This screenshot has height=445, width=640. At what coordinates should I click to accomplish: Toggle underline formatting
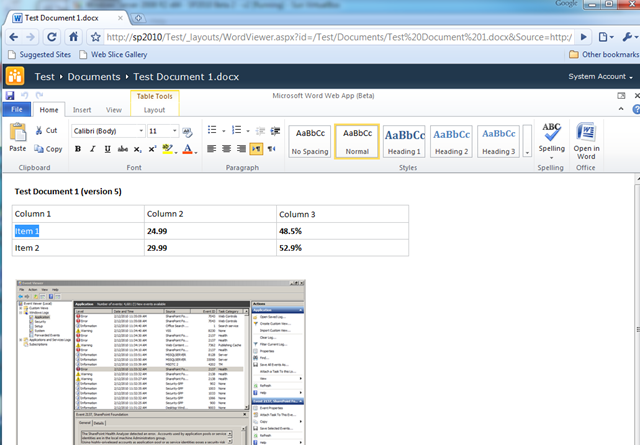[107, 149]
